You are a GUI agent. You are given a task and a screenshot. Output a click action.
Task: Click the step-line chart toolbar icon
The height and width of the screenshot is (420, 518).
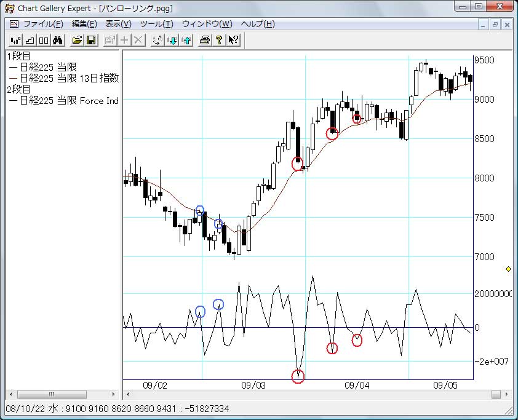pos(28,40)
